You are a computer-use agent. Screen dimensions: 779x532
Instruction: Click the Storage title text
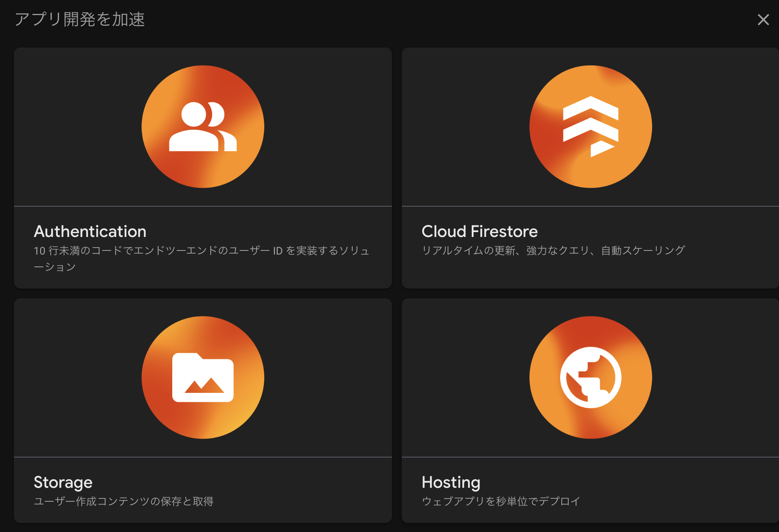(63, 482)
